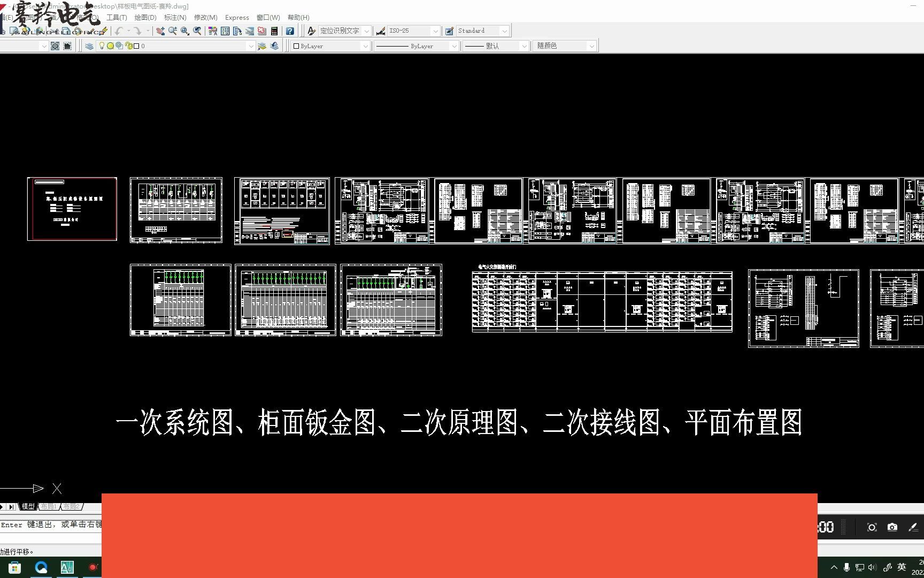This screenshot has width=924, height=578.
Task: Open the Properties palette icon
Action: [213, 31]
